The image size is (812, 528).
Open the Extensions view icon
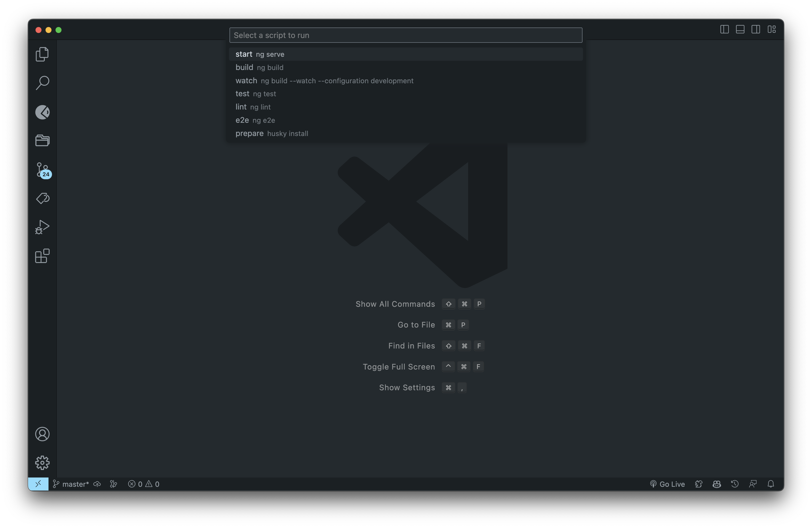[42, 256]
